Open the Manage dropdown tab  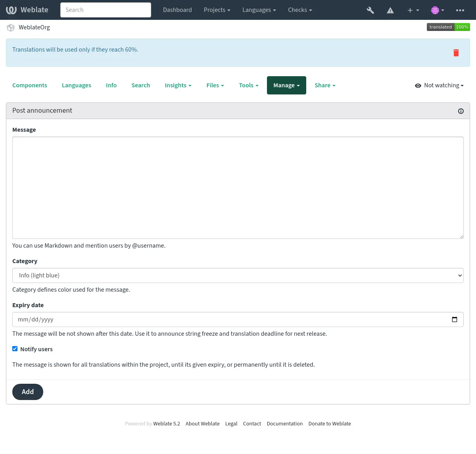[286, 85]
